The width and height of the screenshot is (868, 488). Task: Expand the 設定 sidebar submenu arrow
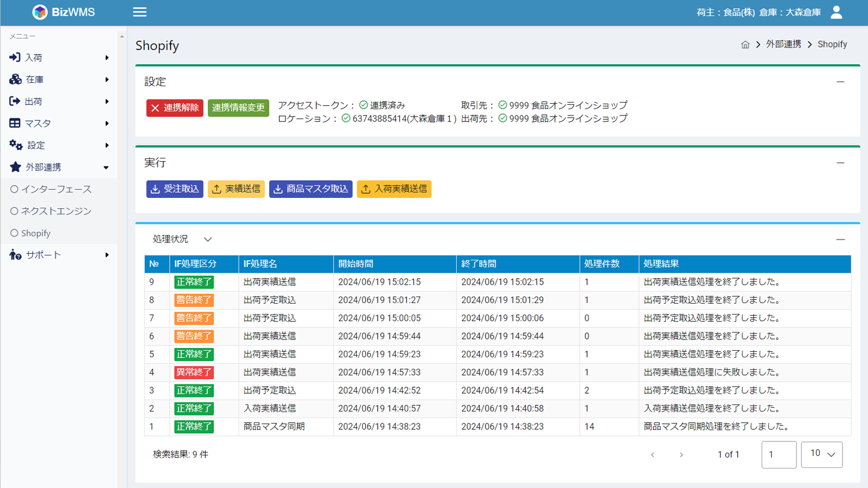coord(107,145)
